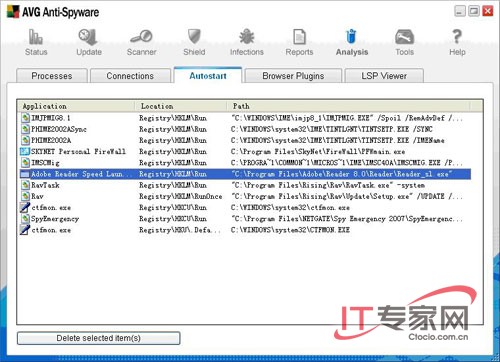Sort by the Location column header
Image resolution: width=500 pixels, height=362 pixels.
[181, 106]
